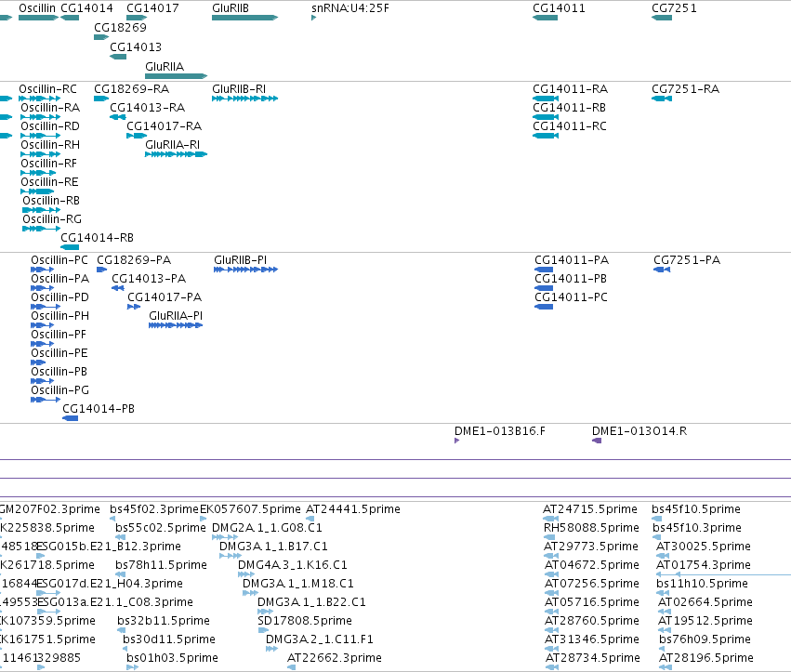This screenshot has height=672, width=791.
Task: Click EST bs45f10.5prime
Action: tap(695, 509)
